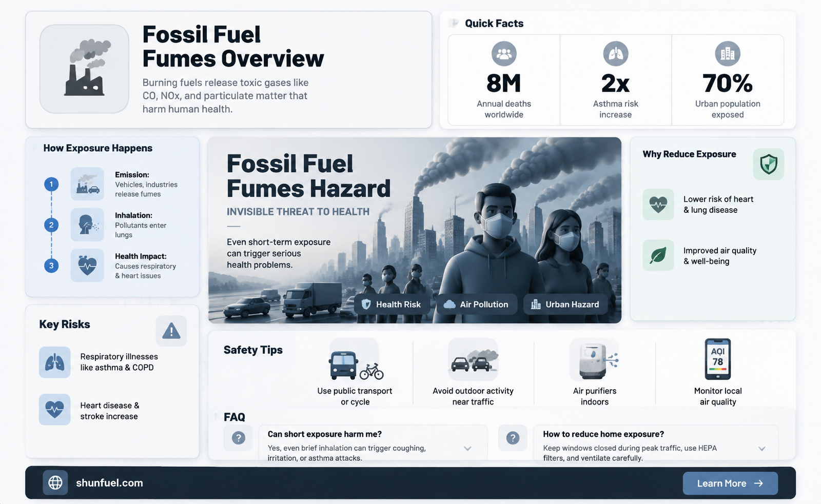Click the 'How to reduce home exposure?' question
Image resolution: width=821 pixels, height=504 pixels.
(603, 434)
